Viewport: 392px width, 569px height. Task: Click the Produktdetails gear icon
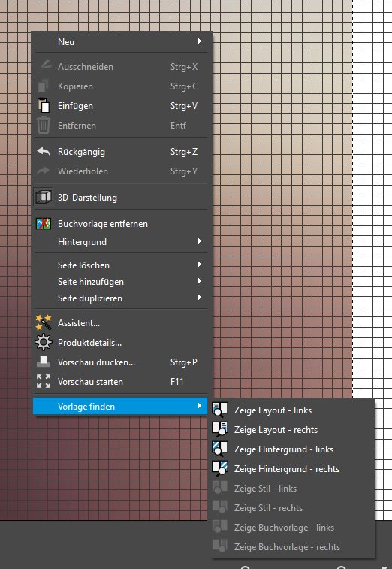pyautogui.click(x=44, y=342)
